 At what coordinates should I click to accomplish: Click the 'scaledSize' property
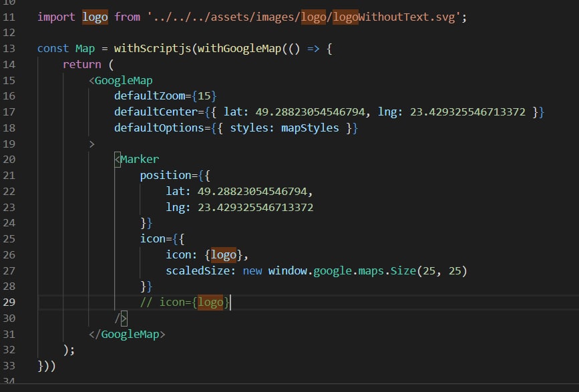click(198, 271)
